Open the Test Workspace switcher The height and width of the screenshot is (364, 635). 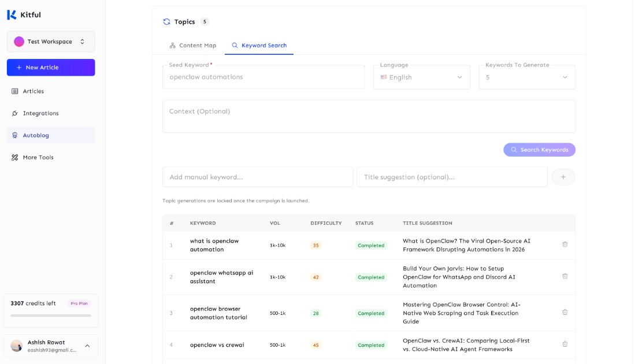click(x=51, y=42)
